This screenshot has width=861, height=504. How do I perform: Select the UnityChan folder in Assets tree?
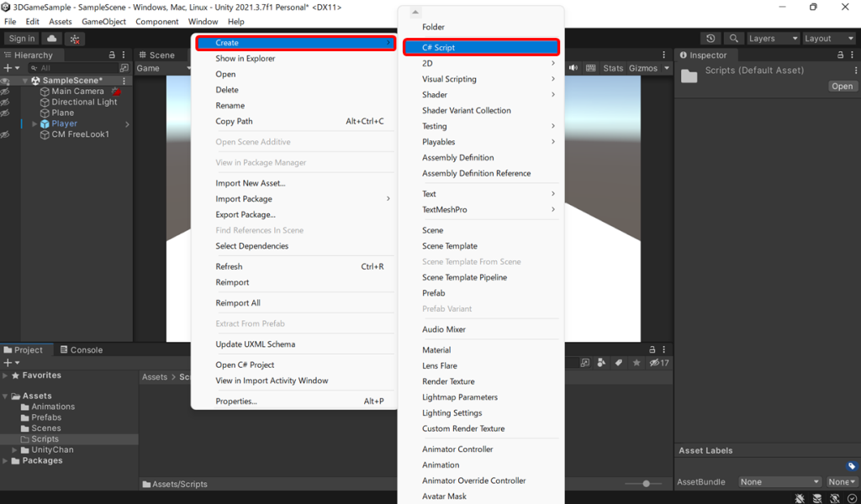tap(52, 449)
